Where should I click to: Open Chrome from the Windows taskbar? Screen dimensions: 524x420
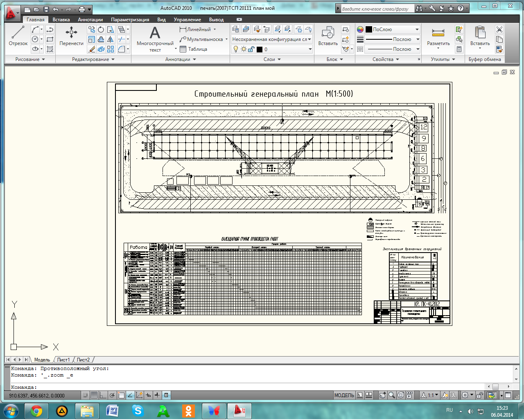coord(36,411)
